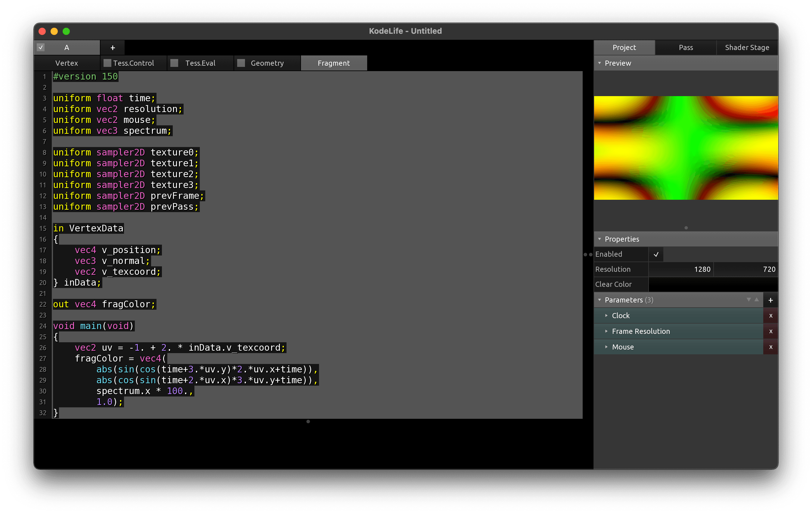The image size is (812, 514).
Task: Open the Clear Color swatch
Action: [713, 284]
